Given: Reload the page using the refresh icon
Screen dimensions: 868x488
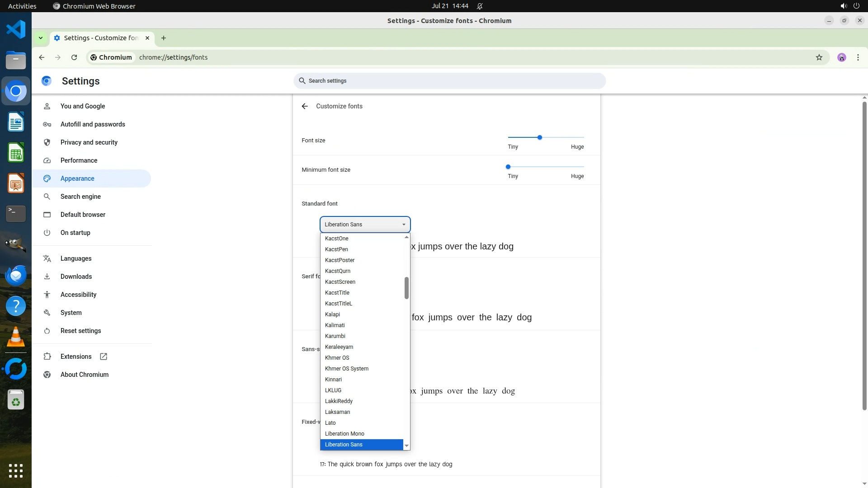Looking at the screenshot, I should point(74,57).
